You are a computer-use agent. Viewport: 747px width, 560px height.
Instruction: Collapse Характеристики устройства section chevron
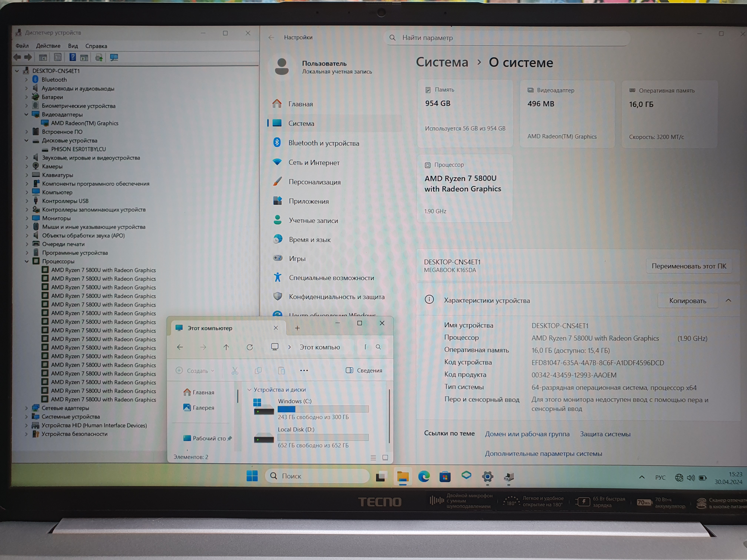[728, 300]
